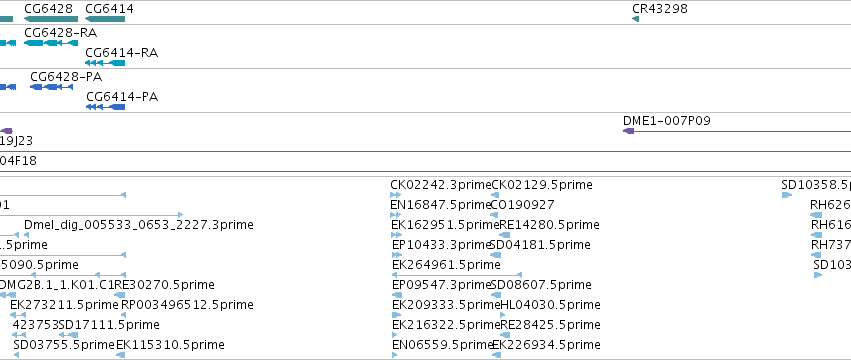Click the purple arrowhead of DME1-007P09
The width and height of the screenshot is (851, 360).
pyautogui.click(x=628, y=131)
